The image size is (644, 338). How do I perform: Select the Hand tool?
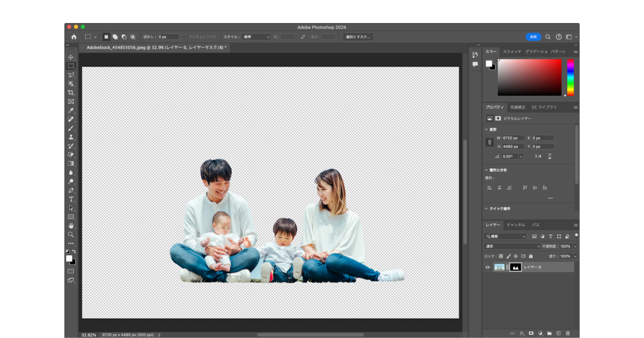click(71, 226)
